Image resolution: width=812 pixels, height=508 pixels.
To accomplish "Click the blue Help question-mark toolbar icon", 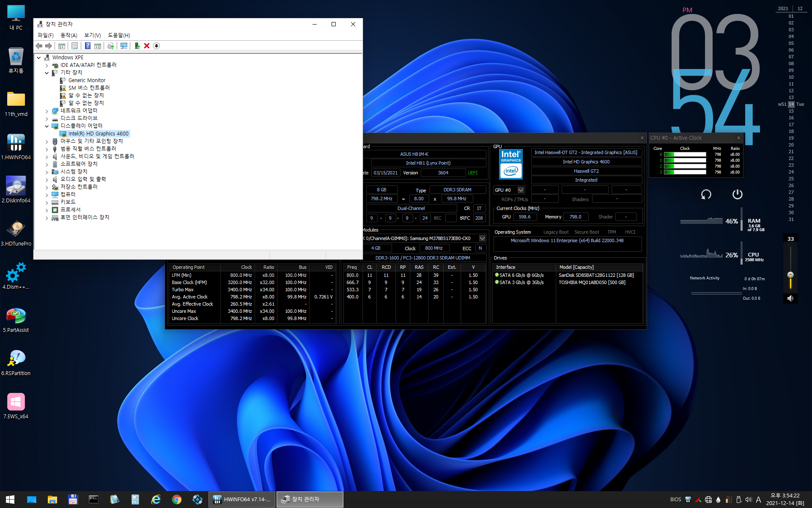I will [x=88, y=46].
